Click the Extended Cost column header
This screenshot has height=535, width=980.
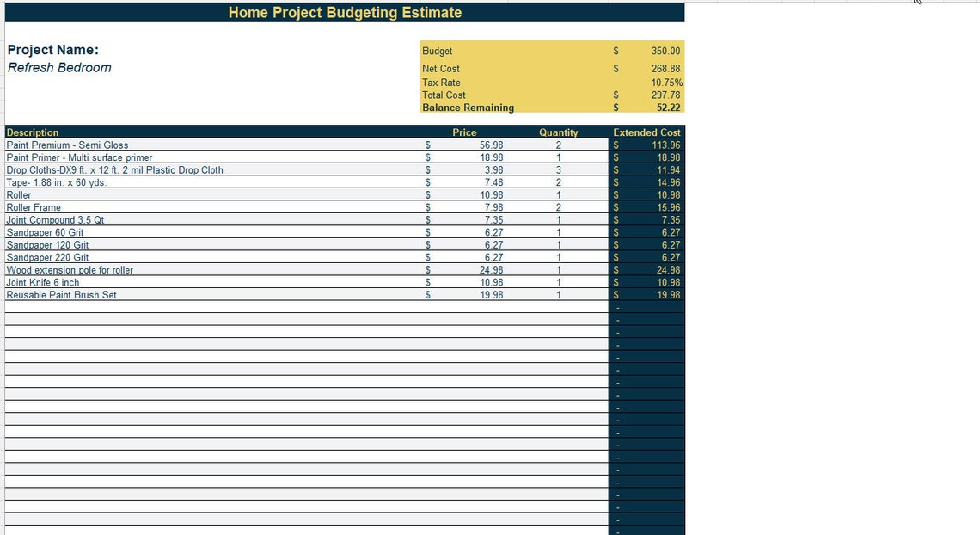pyautogui.click(x=646, y=132)
